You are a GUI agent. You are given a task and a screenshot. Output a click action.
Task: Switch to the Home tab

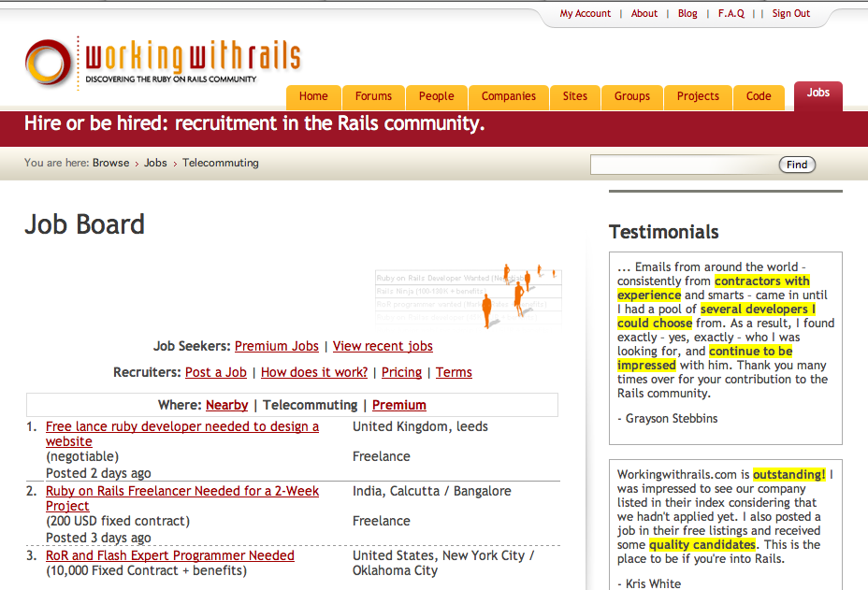[x=313, y=97]
